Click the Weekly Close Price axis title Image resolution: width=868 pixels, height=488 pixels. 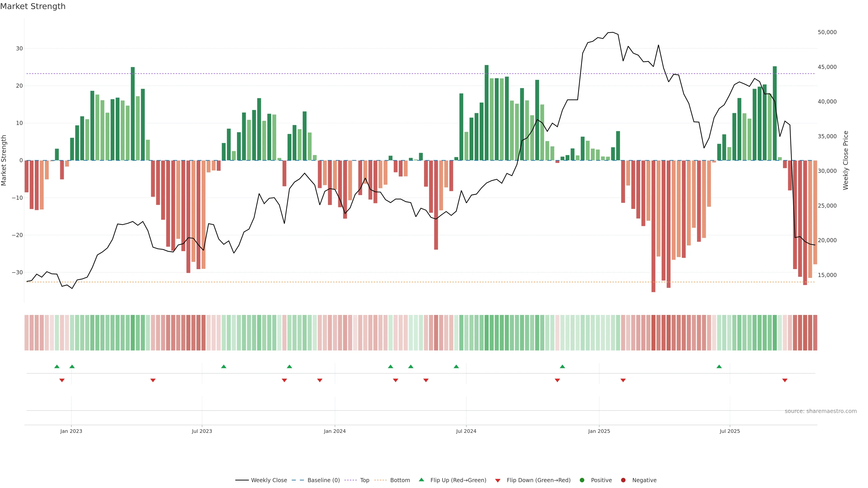tap(845, 160)
